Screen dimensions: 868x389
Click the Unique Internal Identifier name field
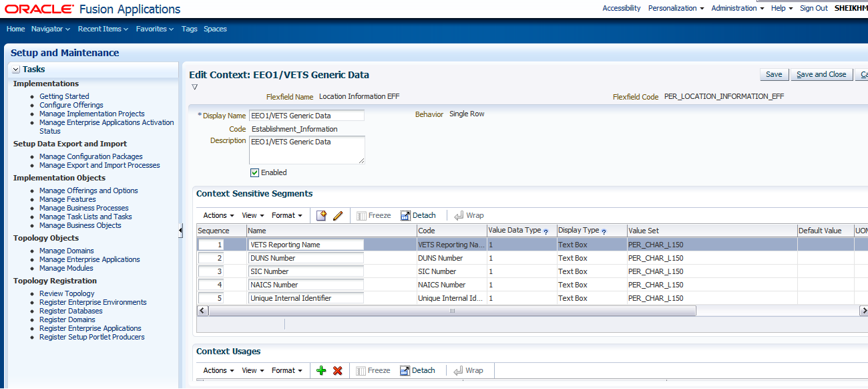coord(305,298)
